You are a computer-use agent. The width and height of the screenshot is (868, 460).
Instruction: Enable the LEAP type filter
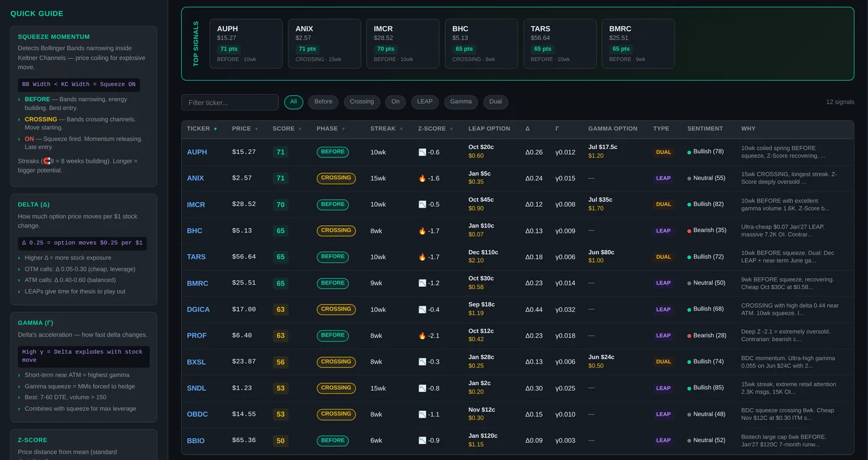pyautogui.click(x=425, y=102)
